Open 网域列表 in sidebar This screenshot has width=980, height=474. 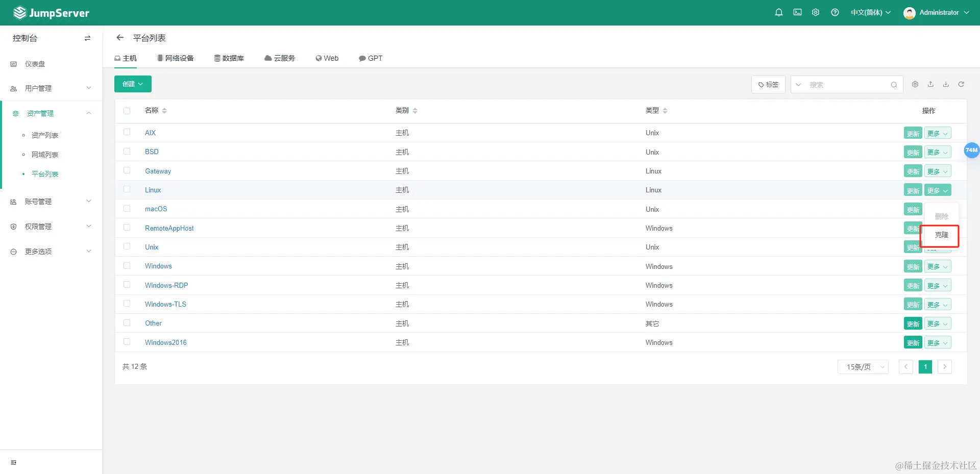[45, 155]
